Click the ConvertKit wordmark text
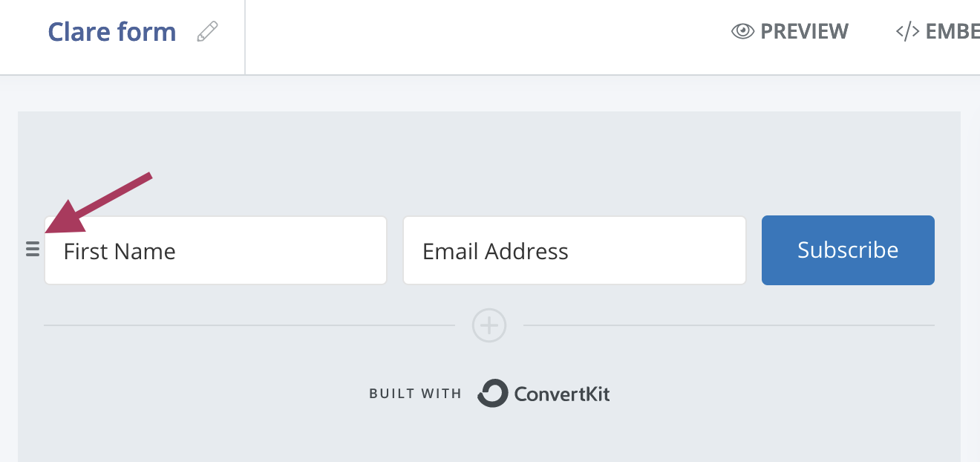The height and width of the screenshot is (462, 980). click(x=562, y=394)
